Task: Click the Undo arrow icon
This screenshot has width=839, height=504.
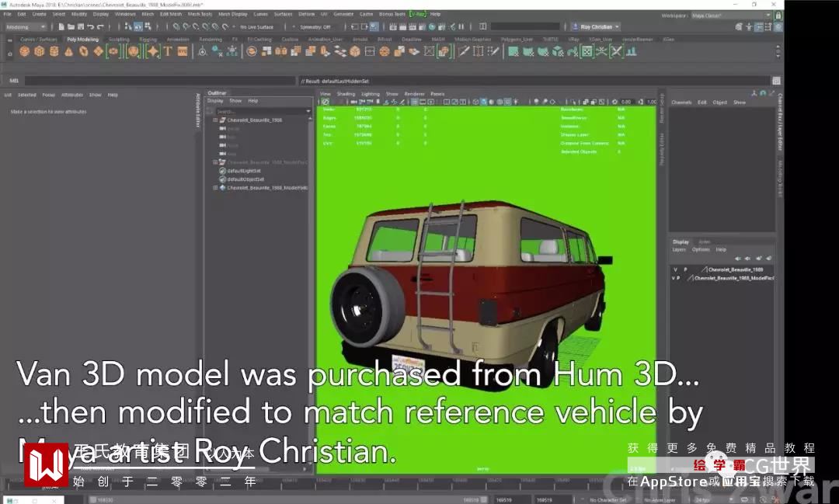Action: (x=90, y=26)
